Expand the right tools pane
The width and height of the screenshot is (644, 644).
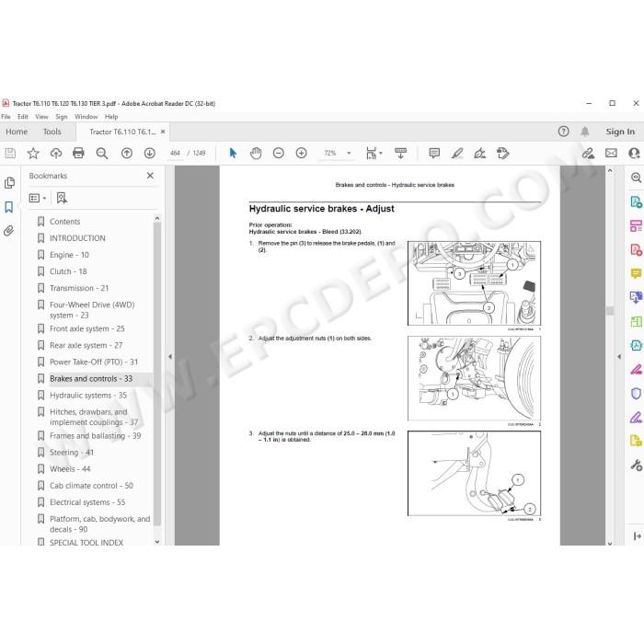point(637,536)
